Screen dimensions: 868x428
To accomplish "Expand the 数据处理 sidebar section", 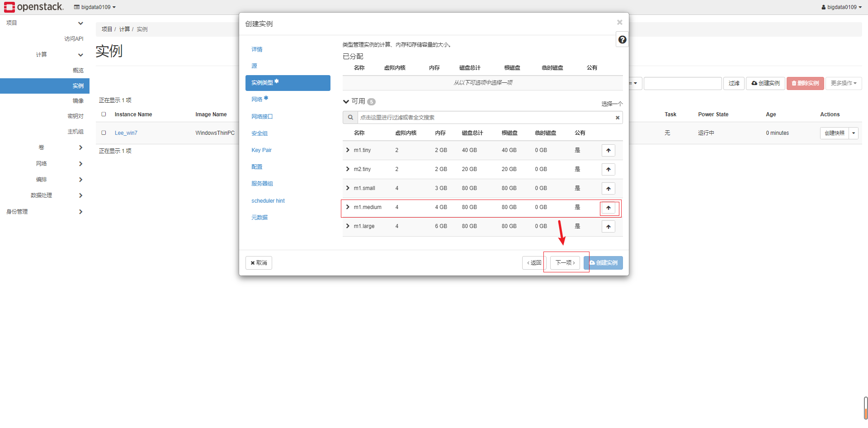I will pos(45,195).
